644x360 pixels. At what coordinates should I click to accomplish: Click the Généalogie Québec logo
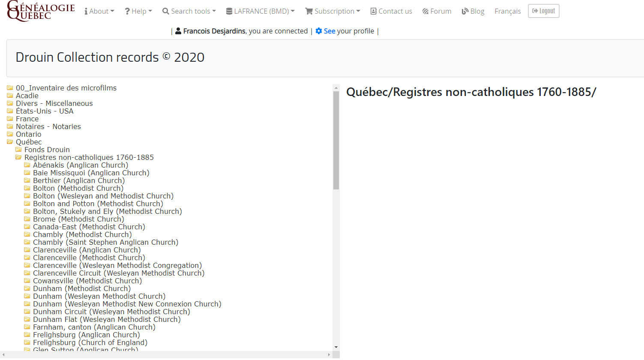coord(41,11)
